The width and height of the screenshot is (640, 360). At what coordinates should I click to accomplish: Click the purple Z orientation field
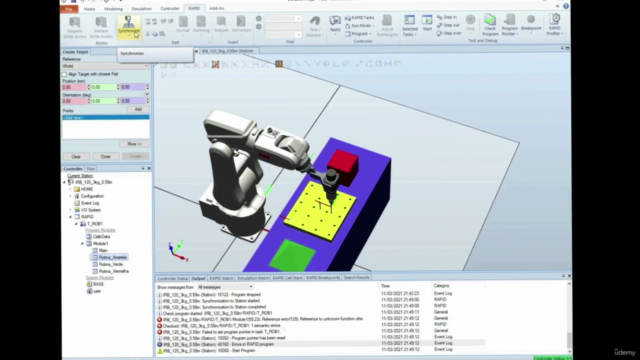tap(133, 101)
